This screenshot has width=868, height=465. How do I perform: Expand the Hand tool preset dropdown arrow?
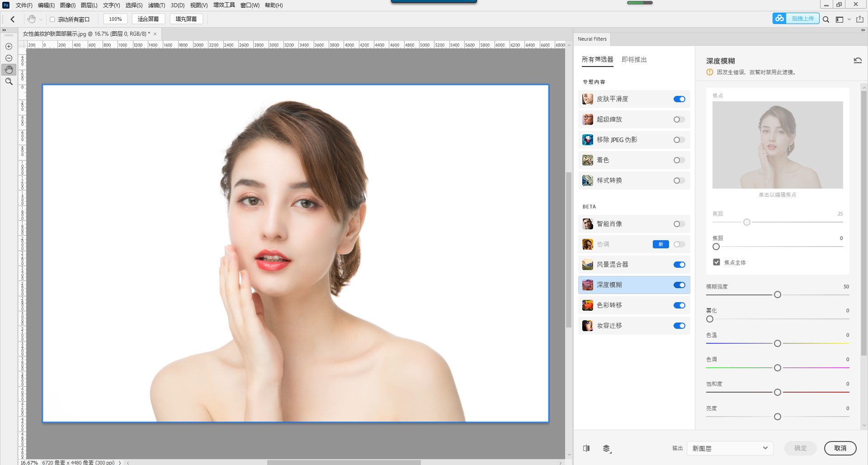tap(41, 19)
